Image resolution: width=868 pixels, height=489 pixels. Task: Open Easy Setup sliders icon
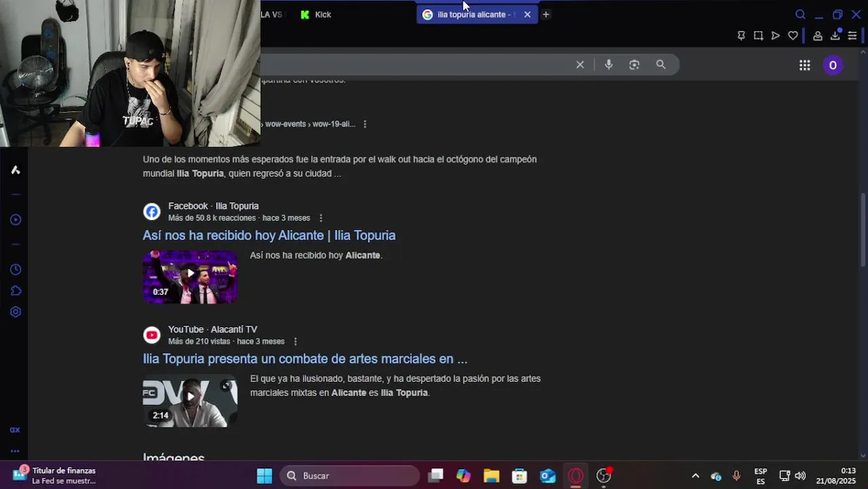(852, 36)
